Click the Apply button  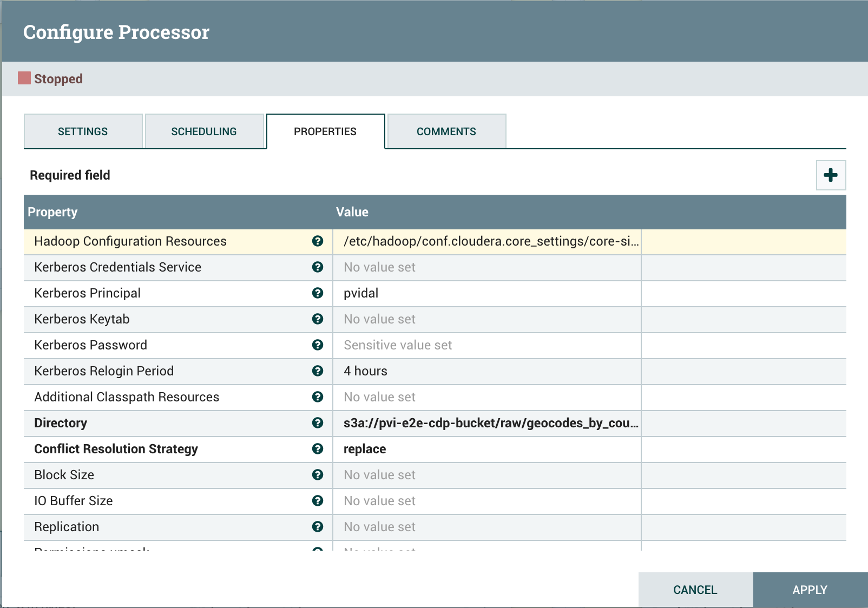tap(808, 590)
